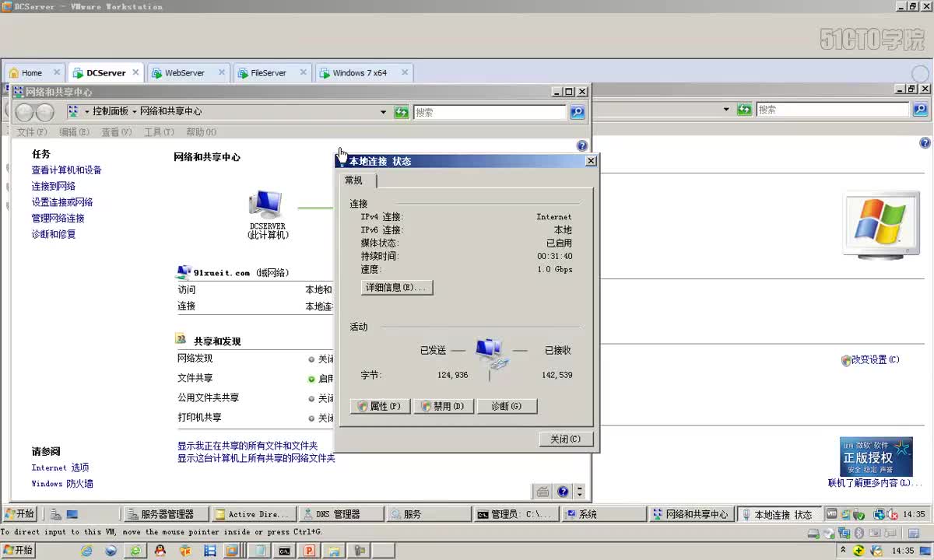This screenshot has width=934, height=560.
Task: Click the server manager quick launch icon
Action: 56,514
